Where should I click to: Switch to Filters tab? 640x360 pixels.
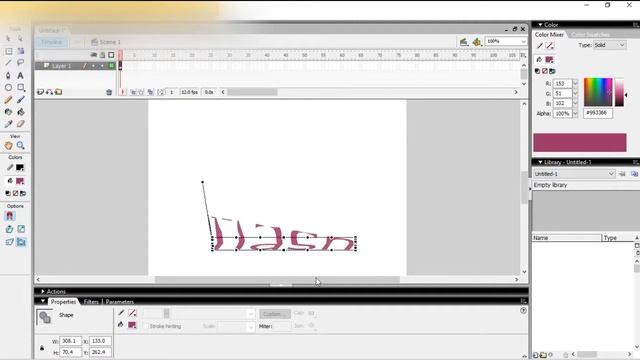[91, 302]
